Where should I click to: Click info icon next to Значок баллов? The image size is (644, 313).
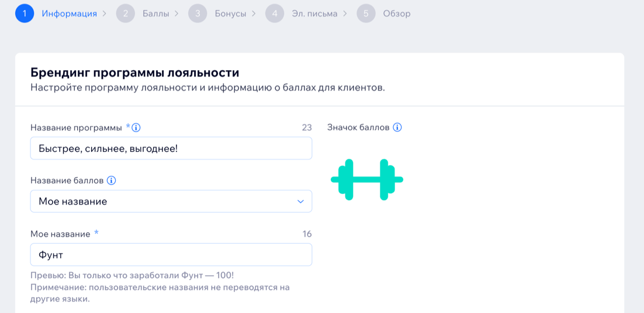point(397,127)
